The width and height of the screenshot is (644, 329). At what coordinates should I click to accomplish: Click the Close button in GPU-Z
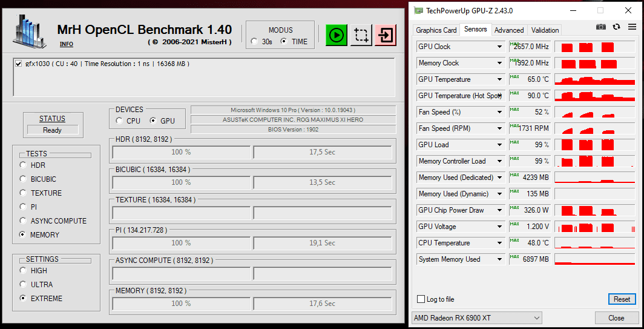coord(616,318)
